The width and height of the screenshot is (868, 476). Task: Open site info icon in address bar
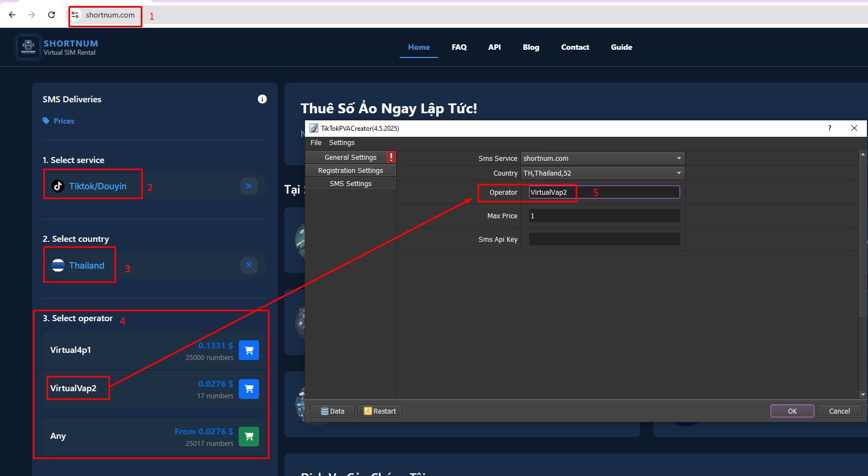(76, 15)
